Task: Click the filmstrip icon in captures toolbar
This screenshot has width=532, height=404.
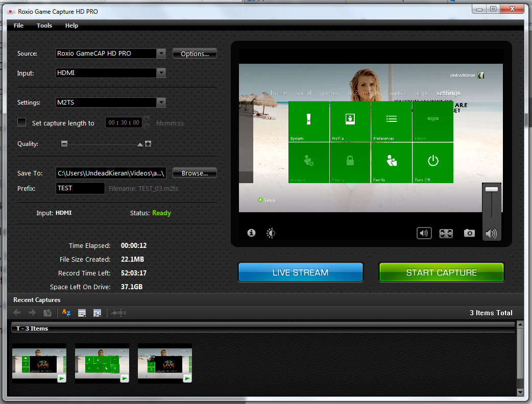Action: [x=118, y=313]
